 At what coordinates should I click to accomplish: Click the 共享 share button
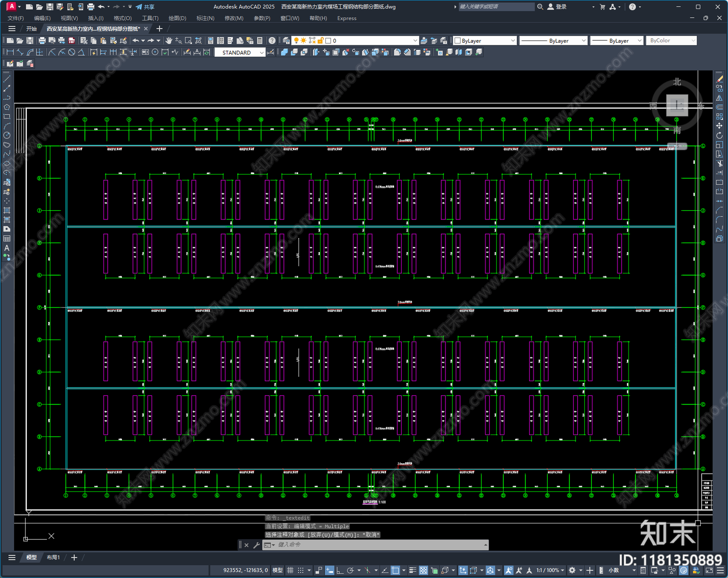145,7
